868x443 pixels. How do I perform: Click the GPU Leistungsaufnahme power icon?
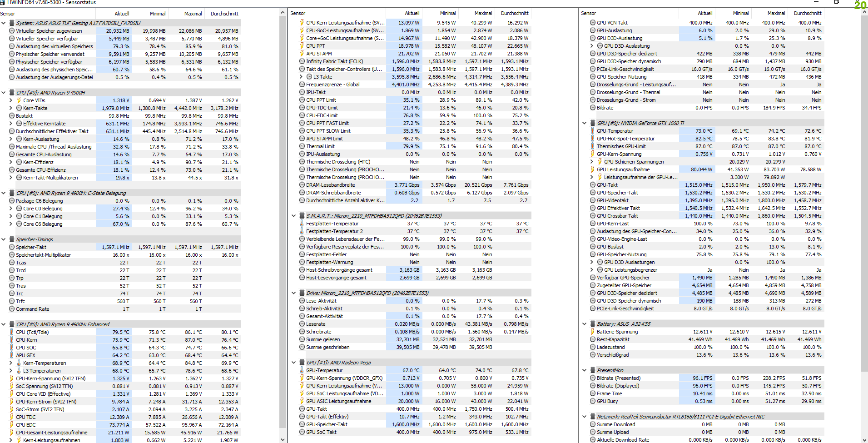click(x=593, y=169)
